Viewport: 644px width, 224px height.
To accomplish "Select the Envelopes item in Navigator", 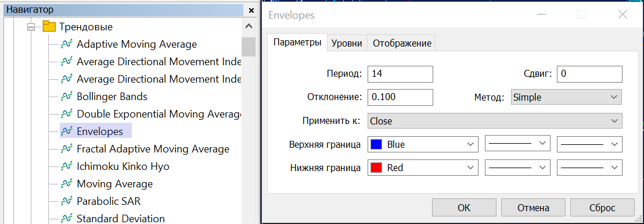I will pyautogui.click(x=100, y=131).
